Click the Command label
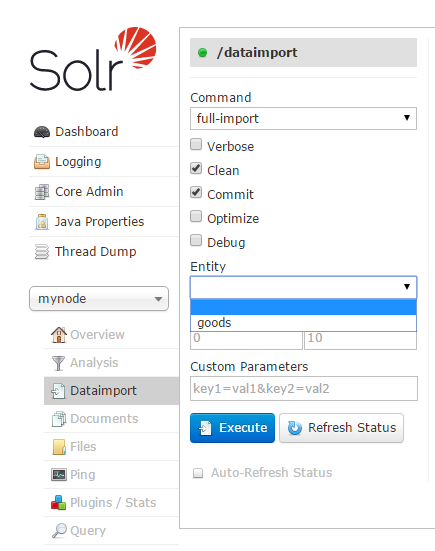Viewport: 435px width, 551px height. point(221,98)
